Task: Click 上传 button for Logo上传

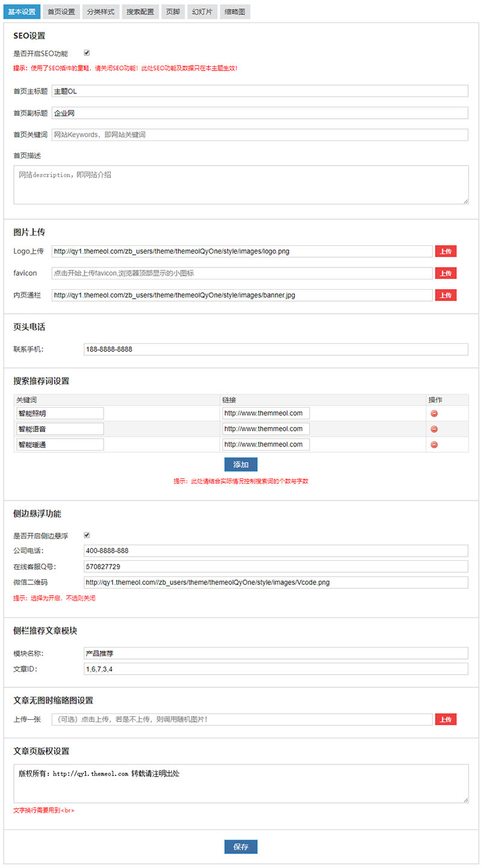Action: click(445, 251)
